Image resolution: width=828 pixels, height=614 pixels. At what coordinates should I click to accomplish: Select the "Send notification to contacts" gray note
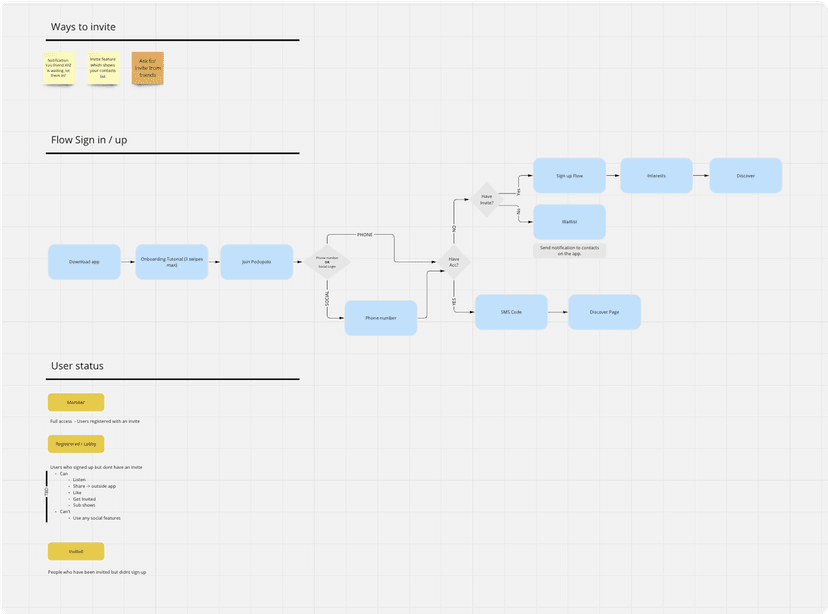click(569, 249)
